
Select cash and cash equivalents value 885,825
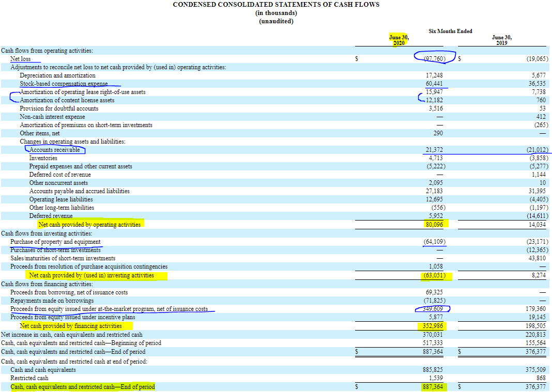[433, 370]
